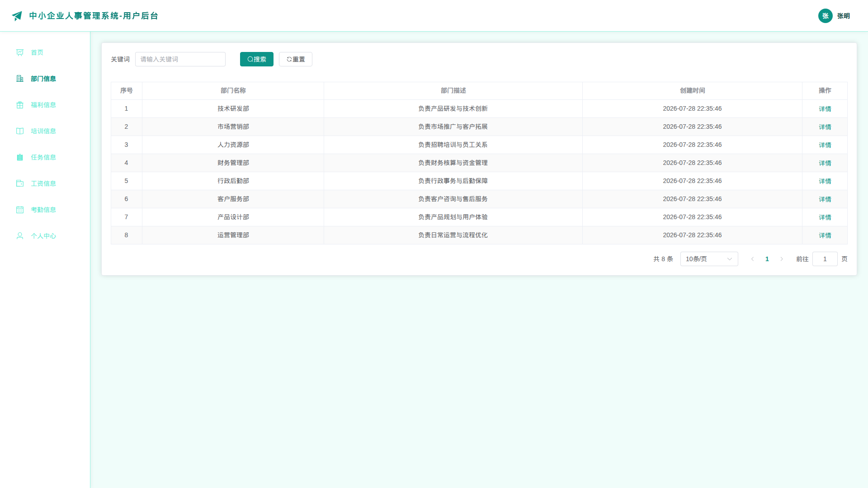868x488 pixels.
Task: View 详情 for 技术研发部
Action: (x=825, y=109)
